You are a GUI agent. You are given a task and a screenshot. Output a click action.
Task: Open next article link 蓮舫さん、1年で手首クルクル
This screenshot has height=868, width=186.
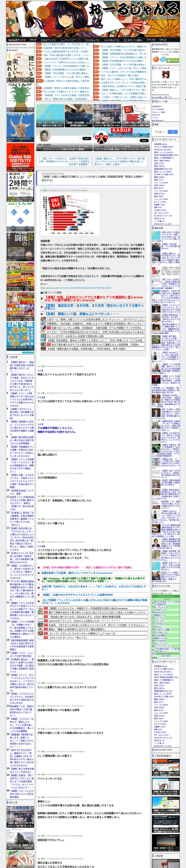click(x=120, y=161)
